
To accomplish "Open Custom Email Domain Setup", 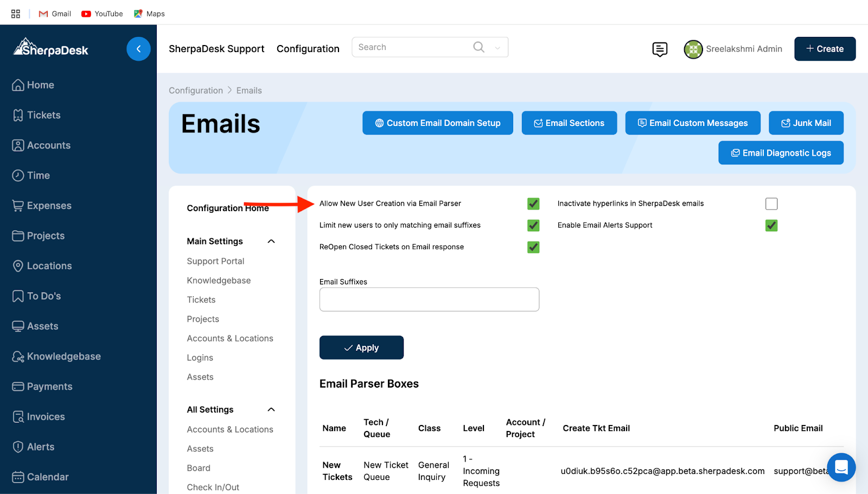I will coord(437,123).
